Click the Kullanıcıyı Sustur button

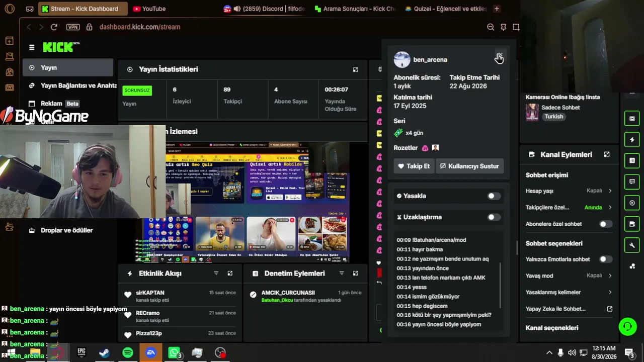tap(470, 166)
